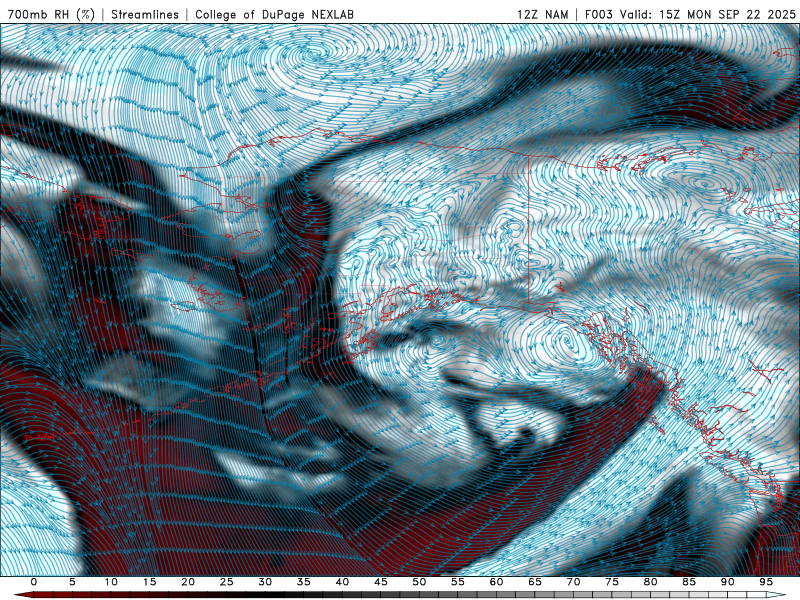Click the 'Streamlines' header label
The image size is (800, 600).
click(145, 15)
